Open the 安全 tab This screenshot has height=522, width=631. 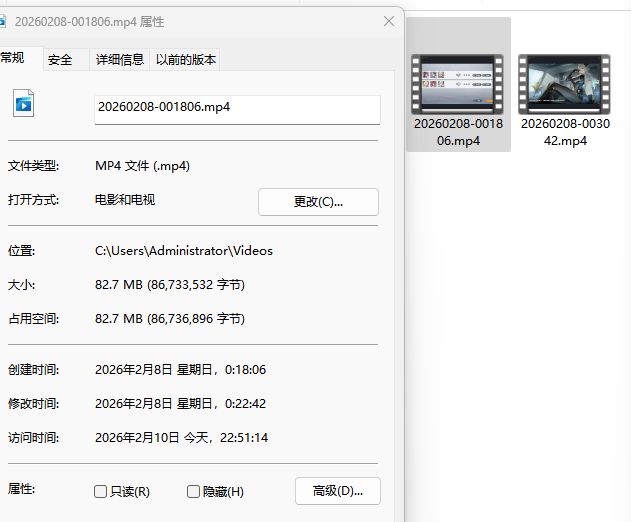(60, 60)
